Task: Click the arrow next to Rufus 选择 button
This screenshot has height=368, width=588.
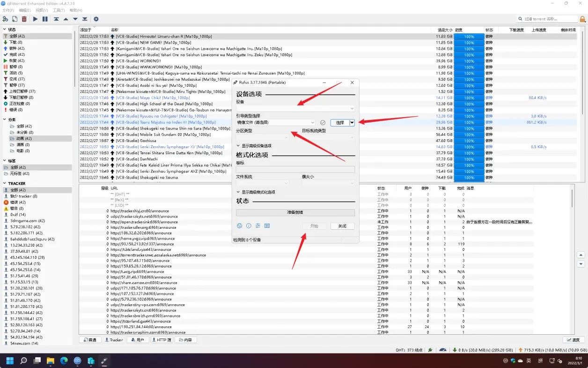Action: [x=352, y=122]
